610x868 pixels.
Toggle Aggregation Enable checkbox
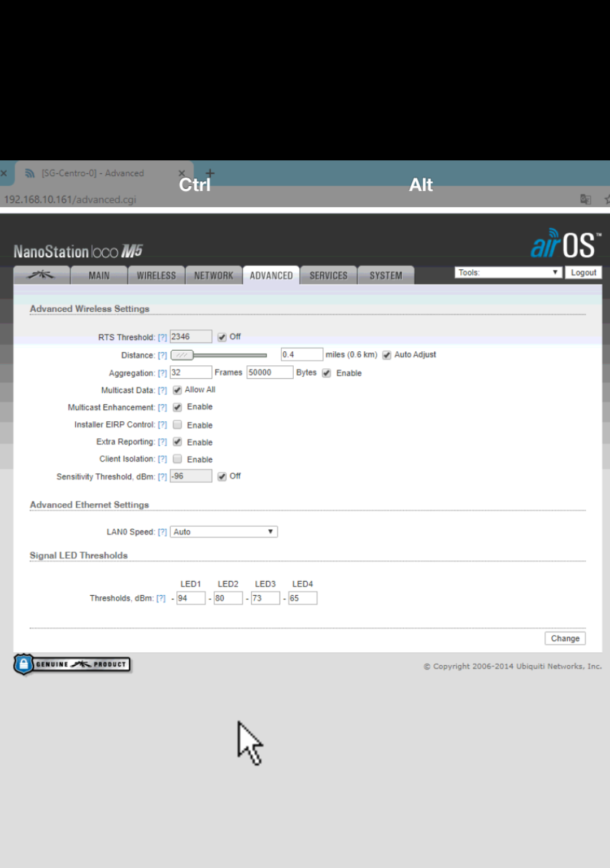[x=326, y=373]
